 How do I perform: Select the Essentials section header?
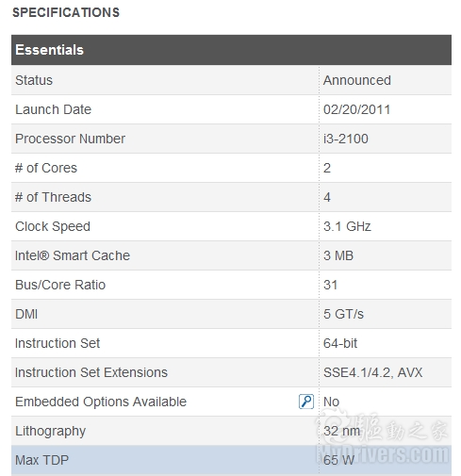231,50
